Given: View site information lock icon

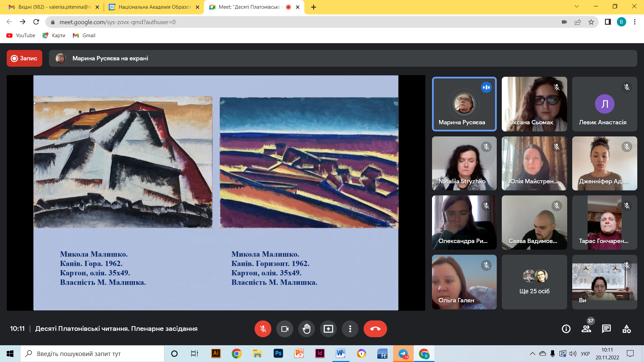Looking at the screenshot, I should click(53, 22).
